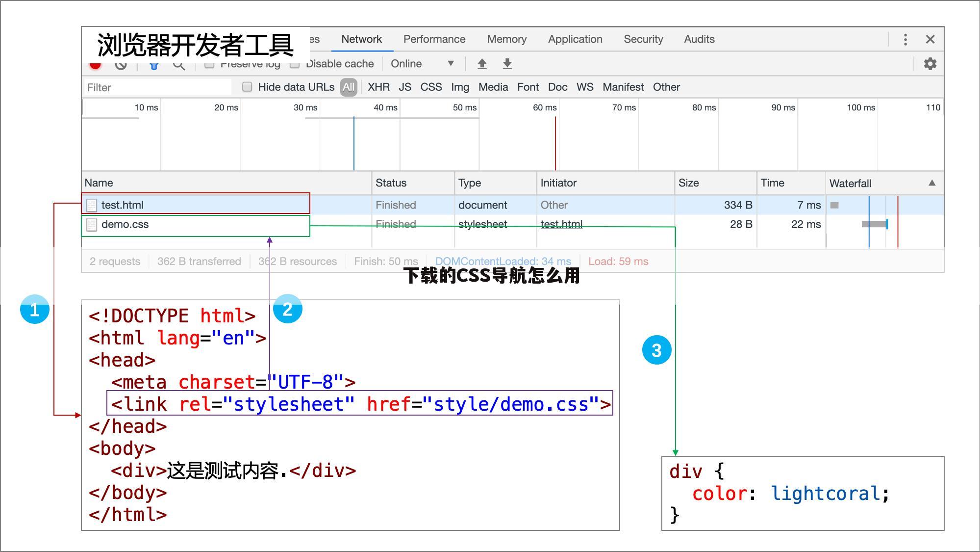Click the clear network log icon

tap(121, 65)
